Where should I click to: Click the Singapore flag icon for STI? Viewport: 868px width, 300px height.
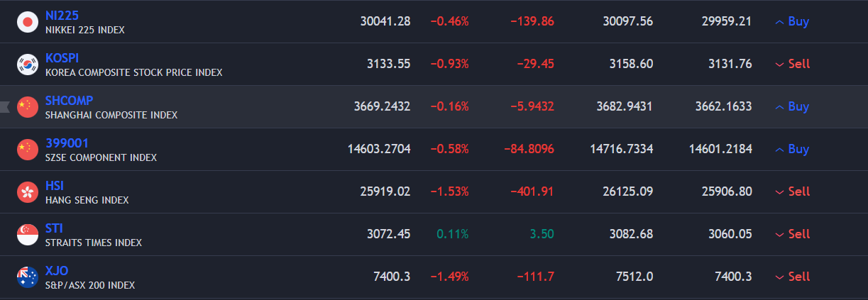pos(27,235)
